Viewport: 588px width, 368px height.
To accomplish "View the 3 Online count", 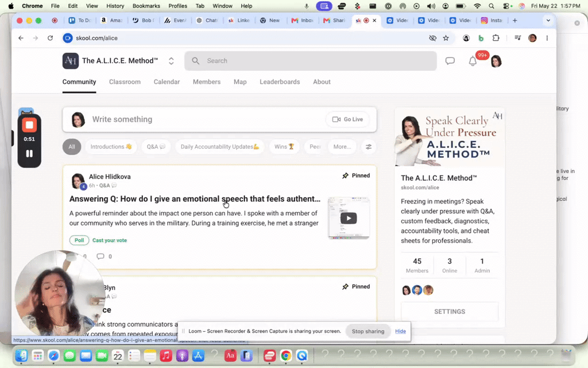I will 450,265.
